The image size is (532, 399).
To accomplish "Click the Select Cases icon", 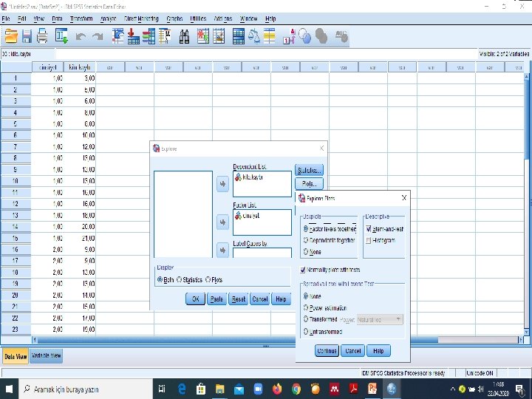I will [x=270, y=36].
